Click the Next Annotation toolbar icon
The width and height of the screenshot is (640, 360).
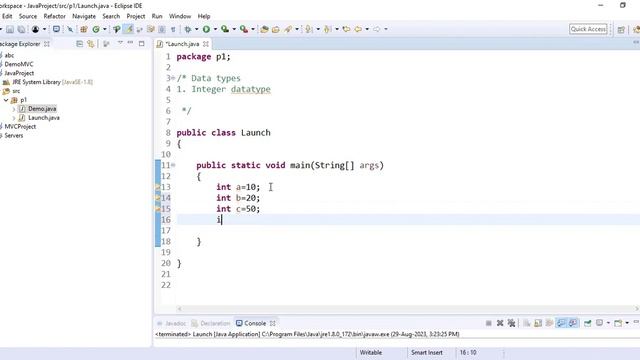point(309,29)
